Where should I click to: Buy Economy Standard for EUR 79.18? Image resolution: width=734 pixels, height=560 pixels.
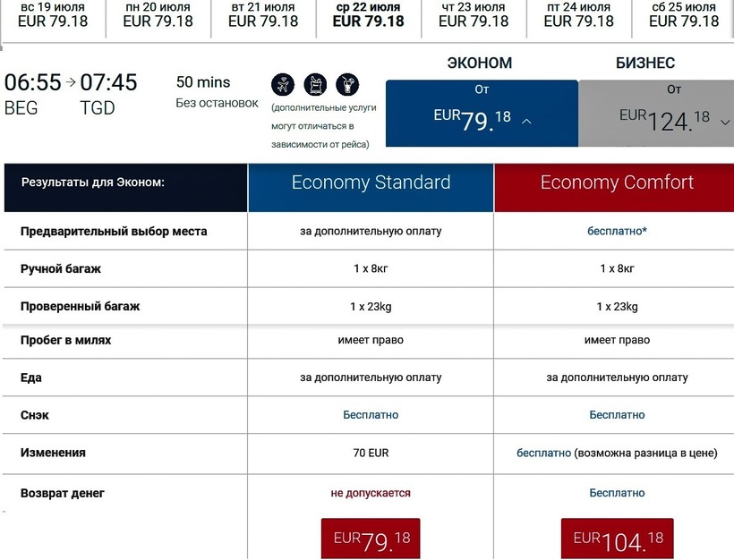pyautogui.click(x=371, y=540)
